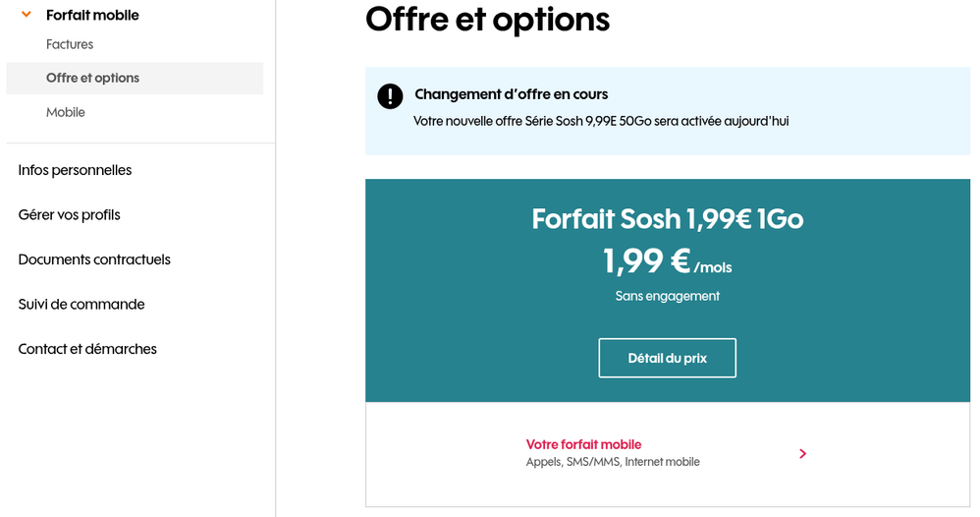
Task: Click the Forfait mobile sidebar heading
Action: coord(92,15)
